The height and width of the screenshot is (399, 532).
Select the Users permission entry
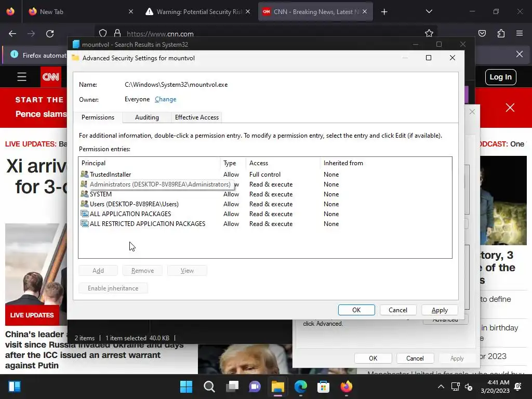264,204
